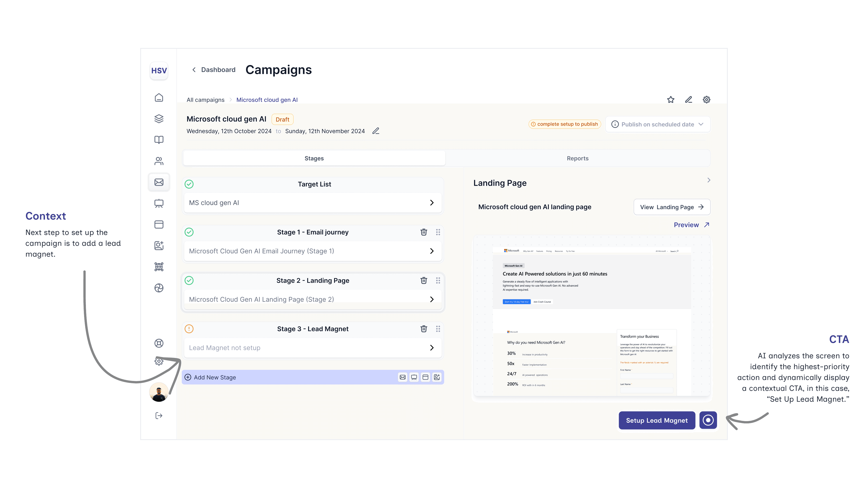
Task: Click the logout icon in sidebar
Action: point(159,416)
